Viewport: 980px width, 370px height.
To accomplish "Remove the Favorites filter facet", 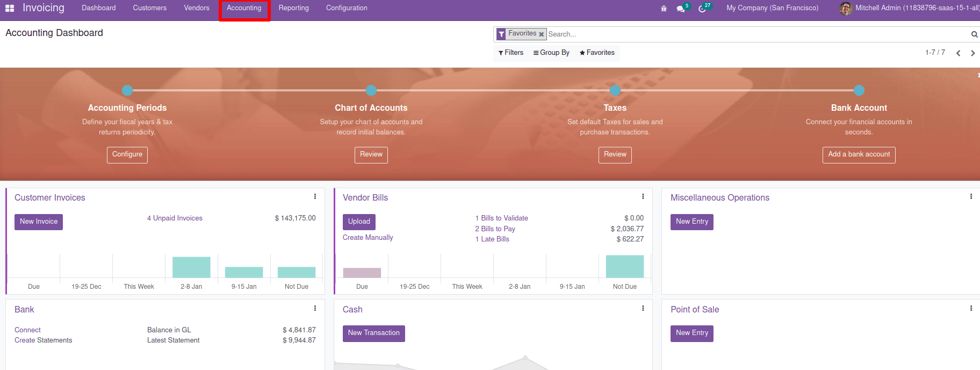I will pyautogui.click(x=542, y=34).
